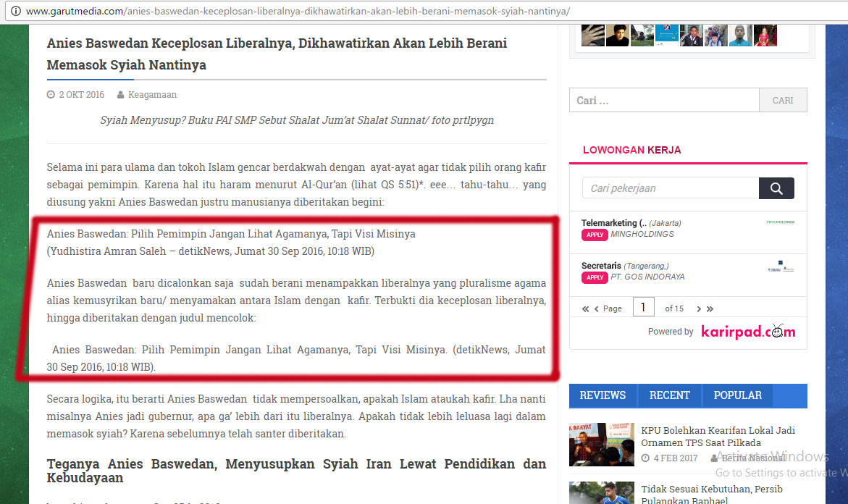Click the Persib article thumbnail image
This screenshot has height=504, width=848.
coord(601,492)
